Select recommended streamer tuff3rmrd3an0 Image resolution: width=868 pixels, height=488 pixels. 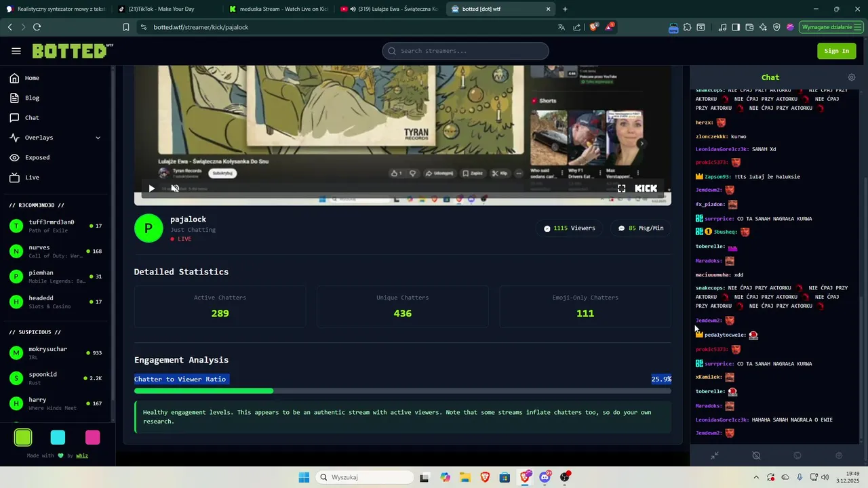[56, 226]
